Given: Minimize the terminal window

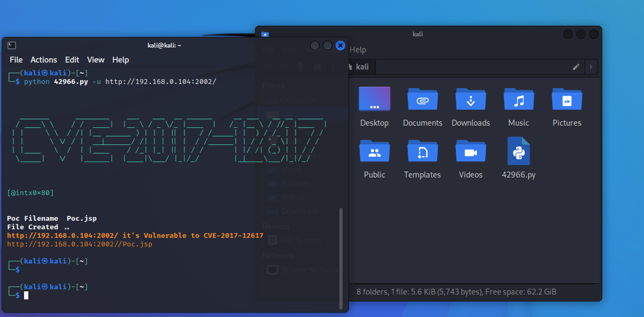Looking at the screenshot, I should click(x=315, y=45).
